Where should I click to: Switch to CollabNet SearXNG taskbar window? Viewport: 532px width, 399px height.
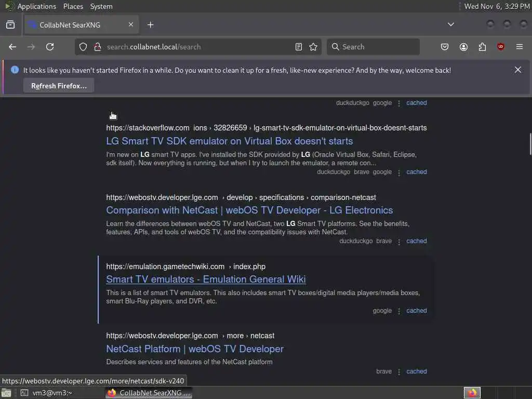click(x=149, y=393)
